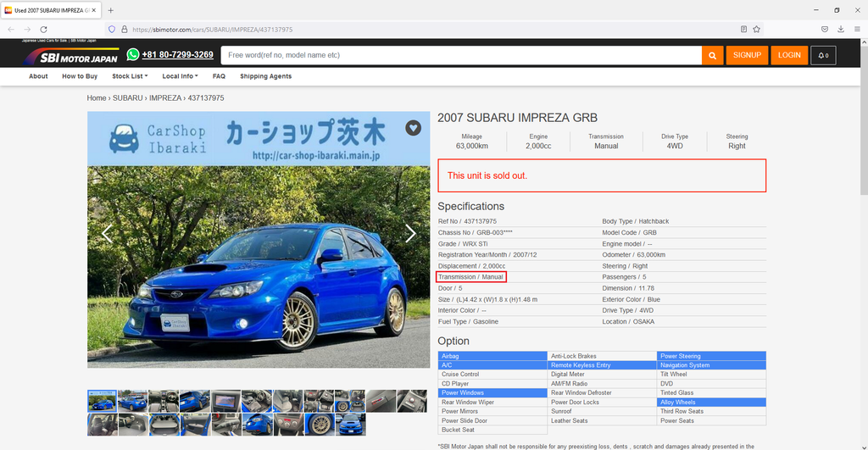This screenshot has width=868, height=450.
Task: Click the Mileage 63,000km summary
Action: coord(471,142)
